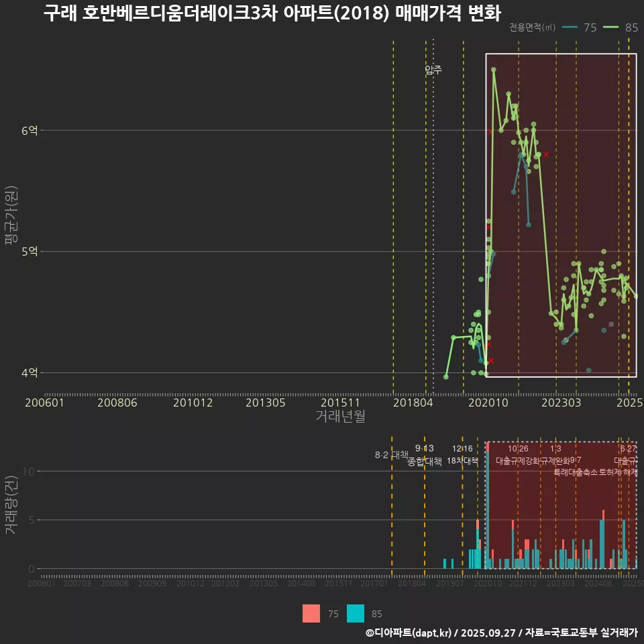Select the 8·2 대책 policy annotation
The height and width of the screenshot is (644, 644).
click(391, 455)
